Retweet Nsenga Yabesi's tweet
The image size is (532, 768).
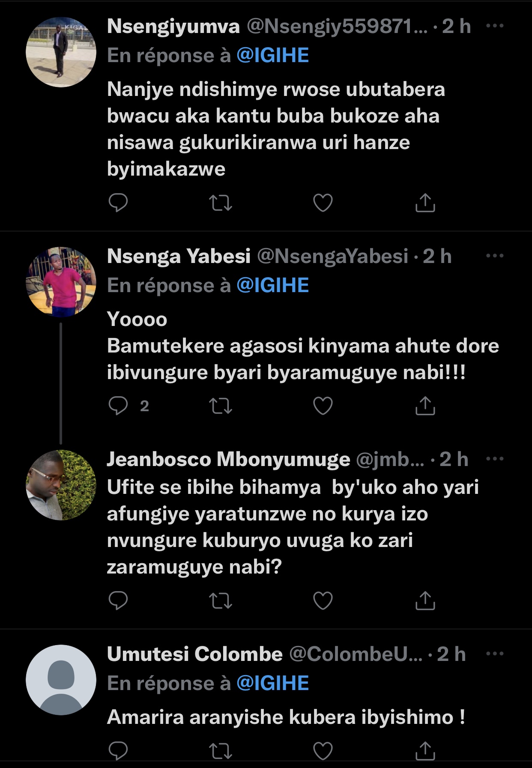click(221, 406)
